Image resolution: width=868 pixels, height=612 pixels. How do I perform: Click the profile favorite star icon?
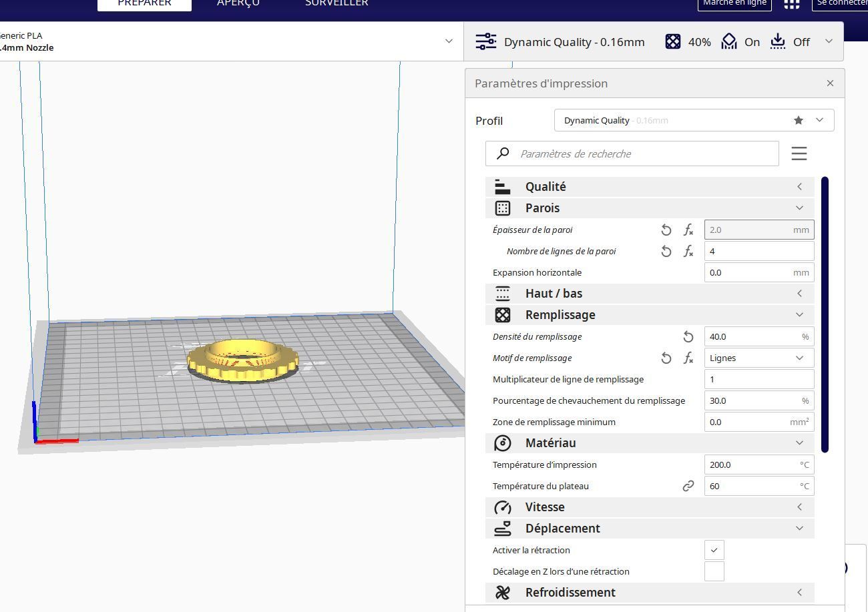point(799,120)
